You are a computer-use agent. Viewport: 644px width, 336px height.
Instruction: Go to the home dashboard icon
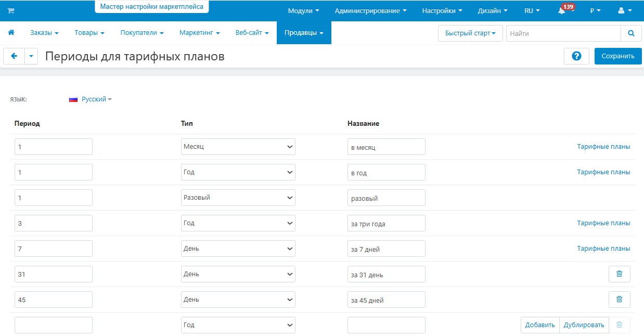pyautogui.click(x=11, y=32)
